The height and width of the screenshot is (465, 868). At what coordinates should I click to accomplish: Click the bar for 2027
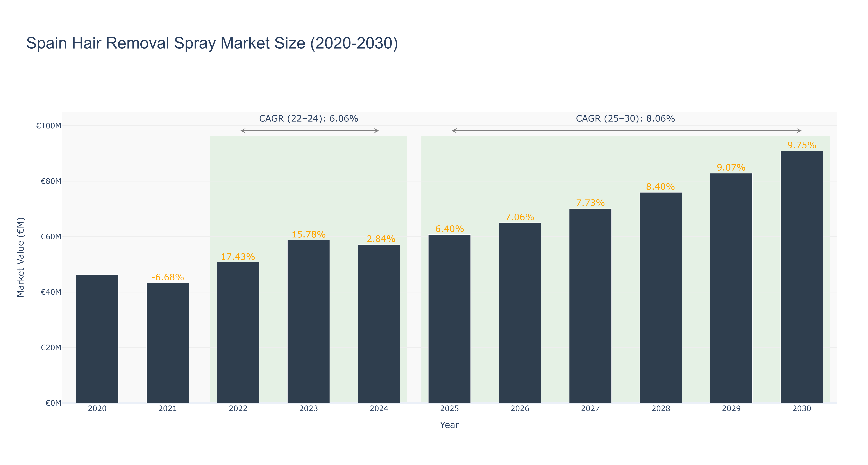(x=590, y=306)
